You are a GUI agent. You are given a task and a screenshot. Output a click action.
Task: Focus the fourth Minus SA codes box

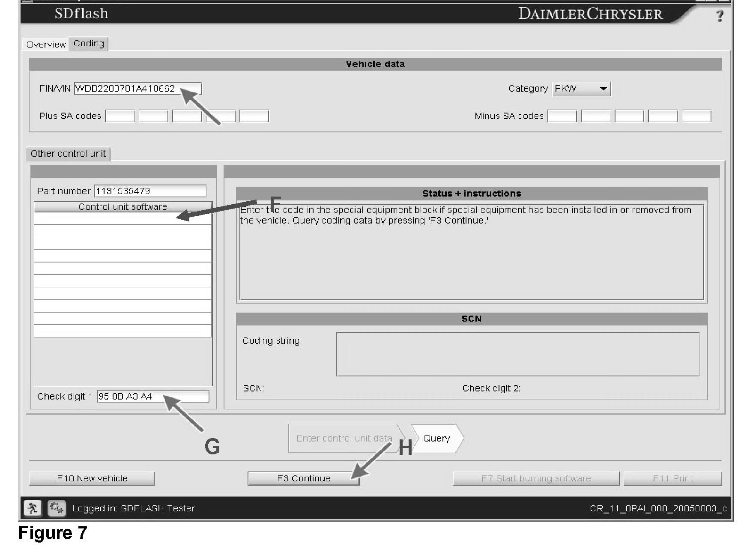[663, 116]
